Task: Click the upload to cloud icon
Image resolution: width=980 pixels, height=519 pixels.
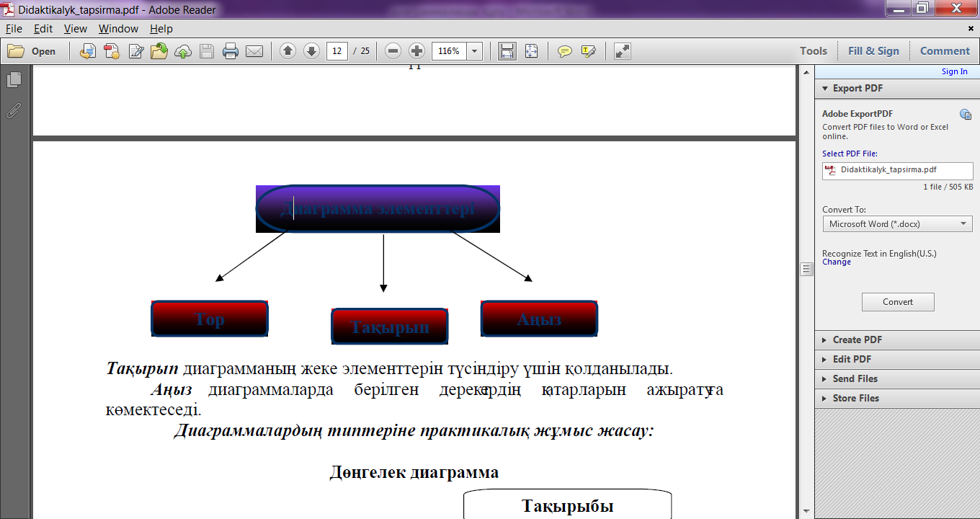Action: pos(183,51)
